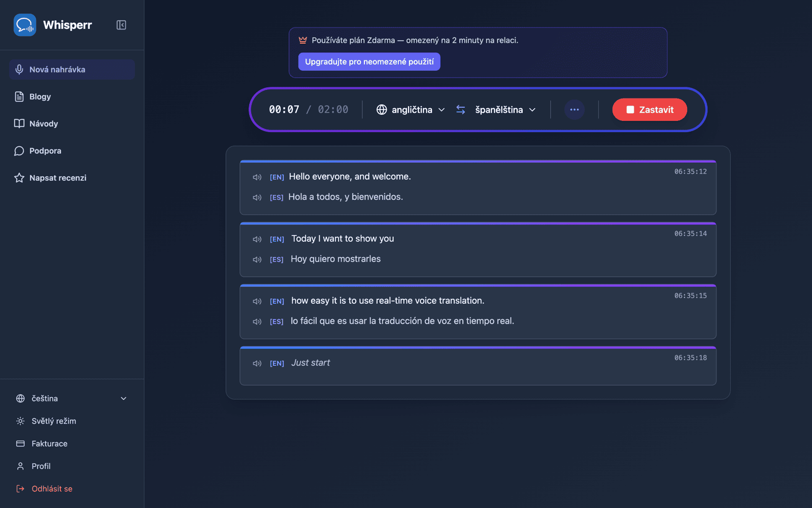Screen dimensions: 812x508
Task: Click the 06:35:14 timestamp
Action: coord(690,234)
